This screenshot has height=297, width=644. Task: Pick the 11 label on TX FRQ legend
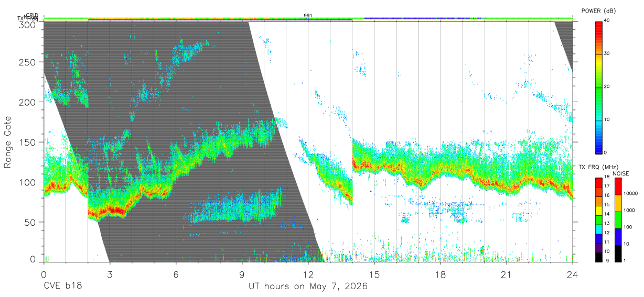point(607,242)
